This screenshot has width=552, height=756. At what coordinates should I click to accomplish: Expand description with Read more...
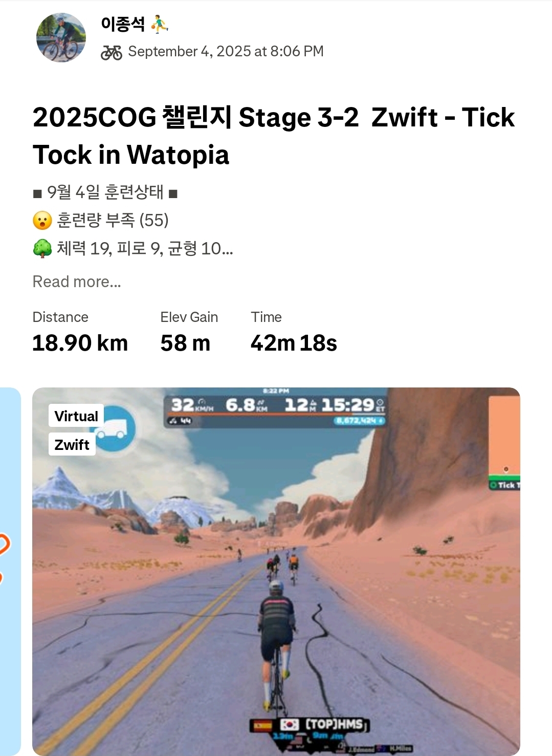(x=77, y=282)
